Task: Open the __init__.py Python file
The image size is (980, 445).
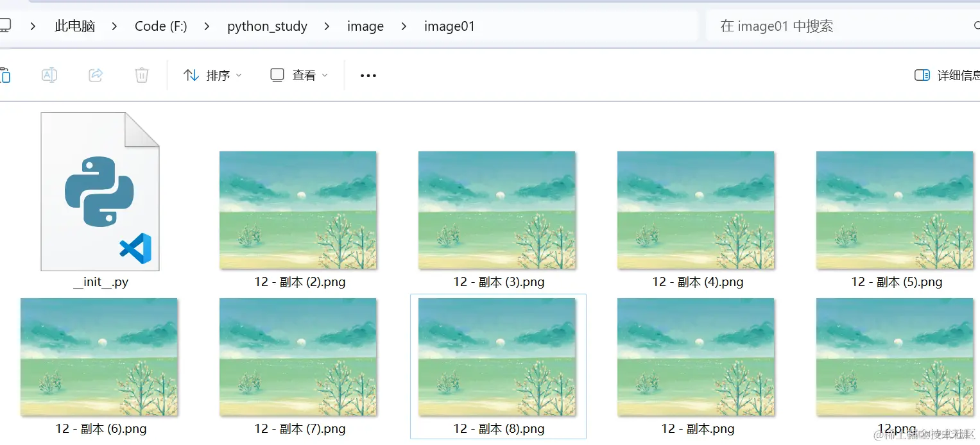Action: (100, 192)
